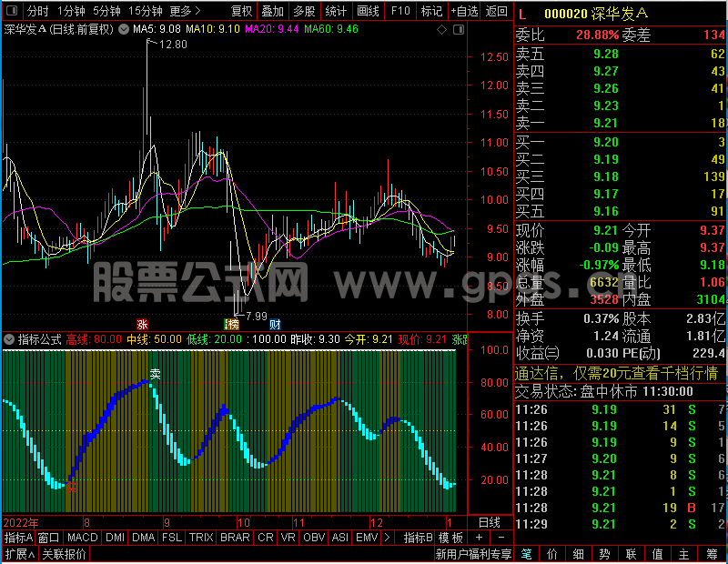Select the 笔 tick detail tab

[x=526, y=554]
